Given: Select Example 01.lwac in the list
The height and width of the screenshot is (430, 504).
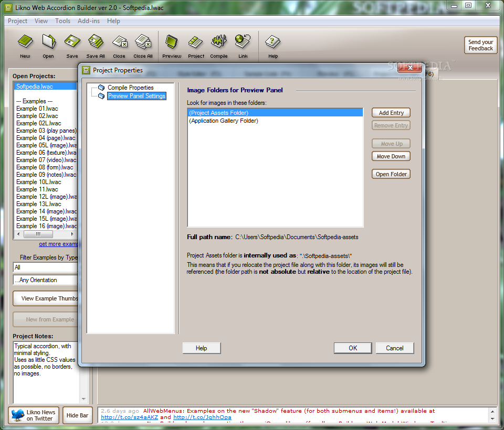Looking at the screenshot, I should click(x=46, y=109).
